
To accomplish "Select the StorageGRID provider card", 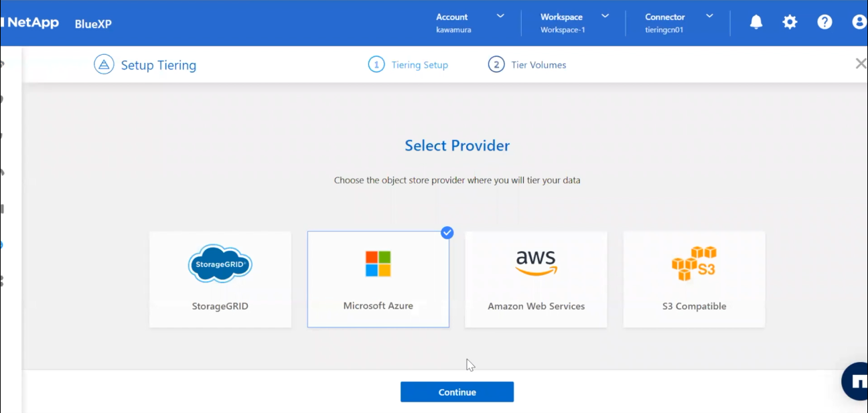I will [220, 280].
